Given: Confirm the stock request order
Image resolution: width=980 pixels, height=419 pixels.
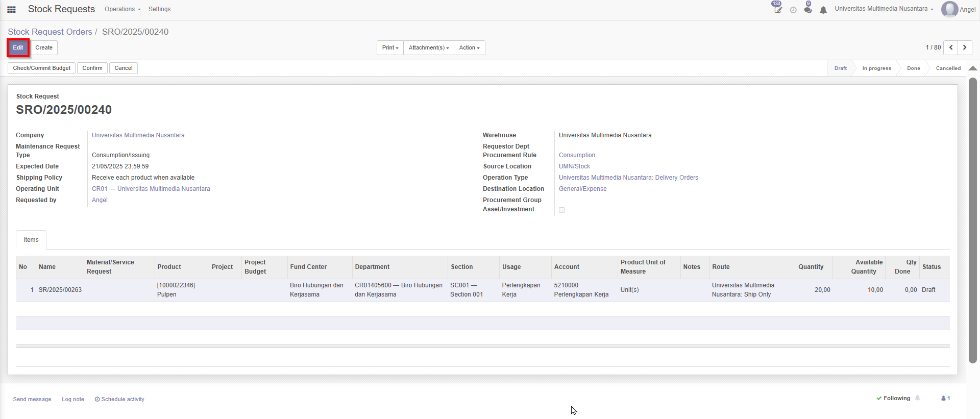Looking at the screenshot, I should coord(92,68).
